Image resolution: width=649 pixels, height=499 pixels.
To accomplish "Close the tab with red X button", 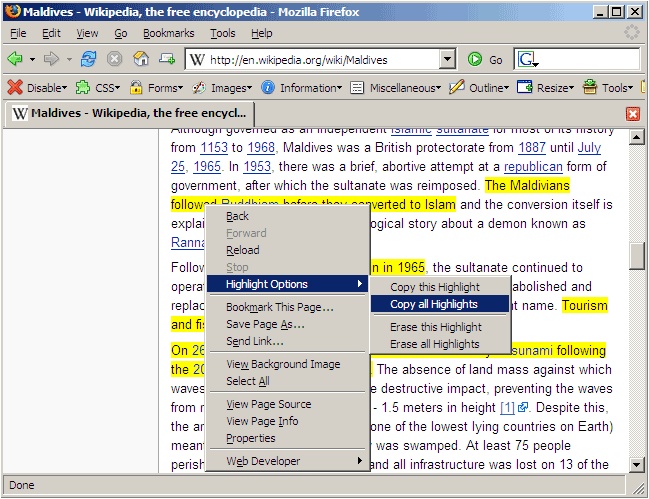I will pos(633,114).
